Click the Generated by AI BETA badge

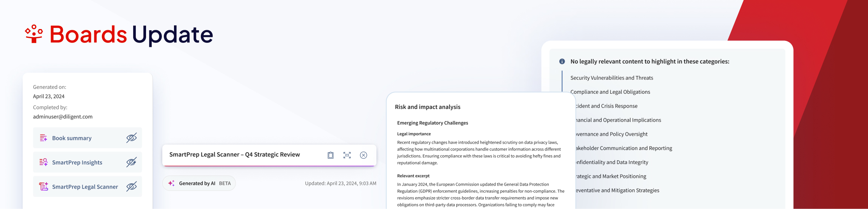point(199,183)
